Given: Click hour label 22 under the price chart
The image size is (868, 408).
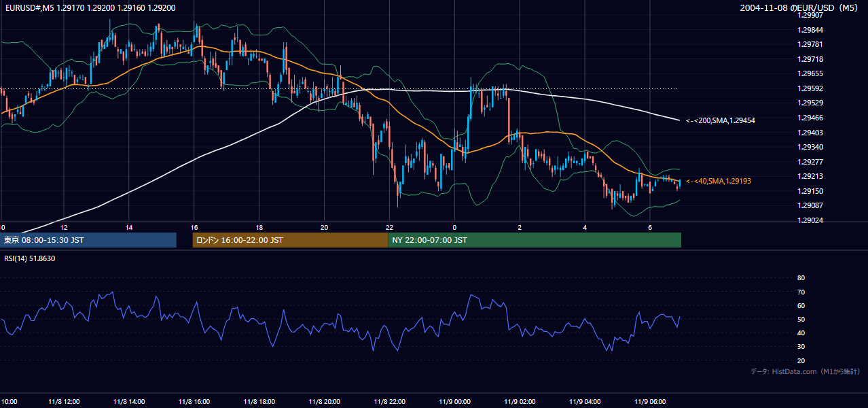Looking at the screenshot, I should 389,227.
